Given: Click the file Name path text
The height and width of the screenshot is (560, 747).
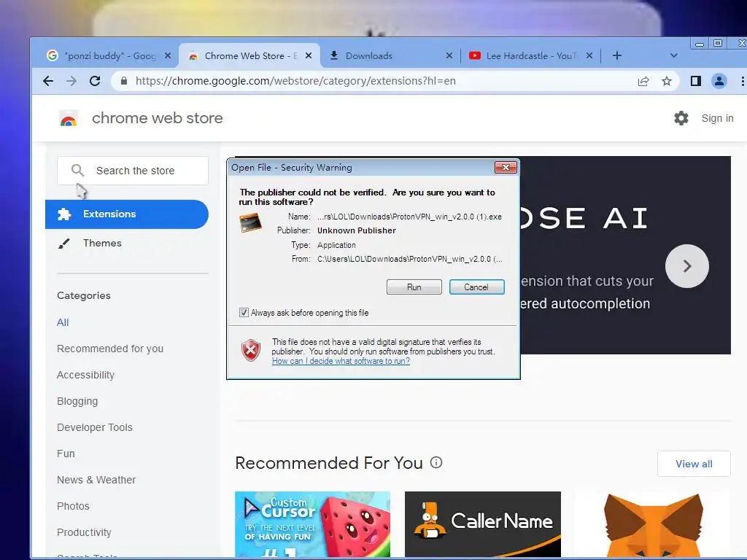Looking at the screenshot, I should click(410, 217).
